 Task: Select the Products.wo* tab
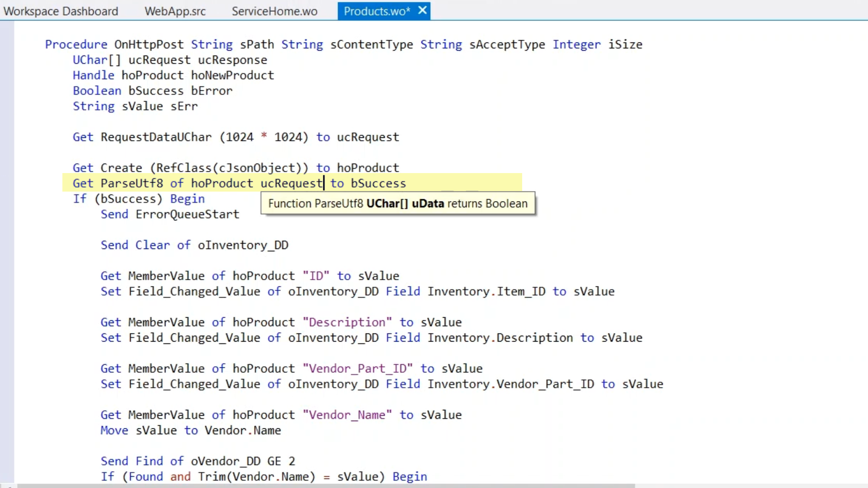pos(377,11)
